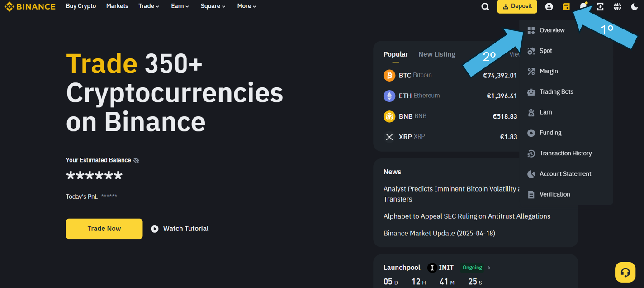
Task: Click the Trade Now button
Action: pos(104,229)
